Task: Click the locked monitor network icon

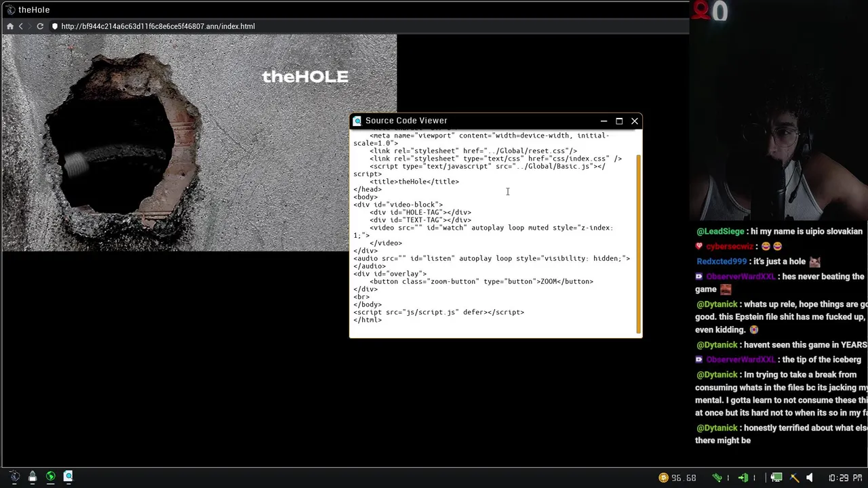Action: pyautogui.click(x=776, y=478)
